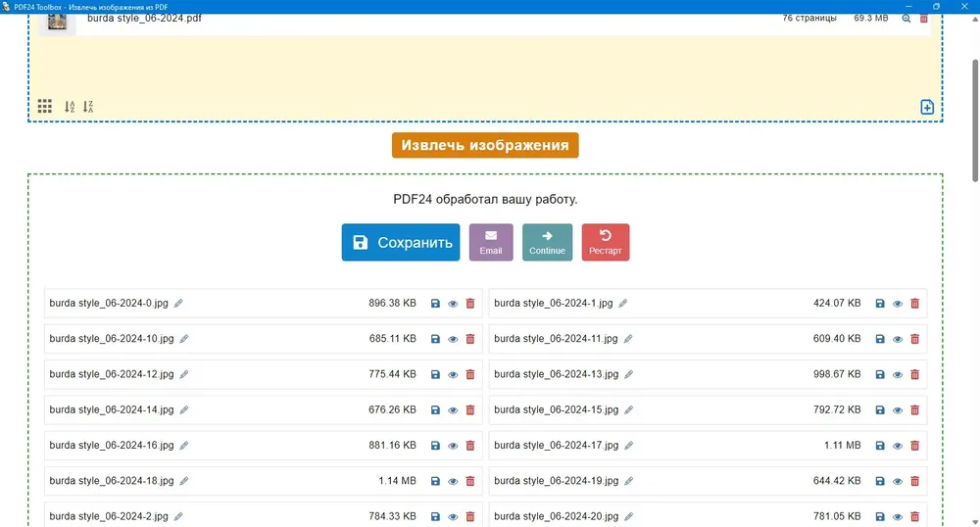
Task: Preview burda style_06-2024-12.jpg with eye icon
Action: [x=453, y=374]
